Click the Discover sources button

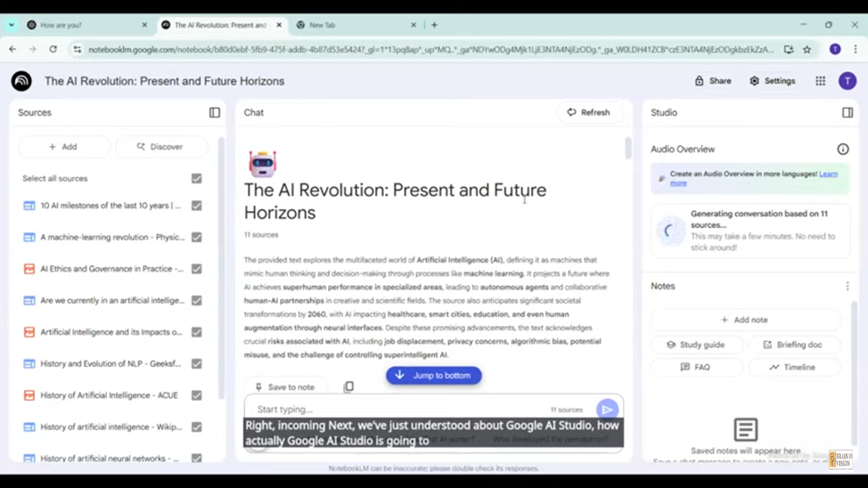point(160,147)
